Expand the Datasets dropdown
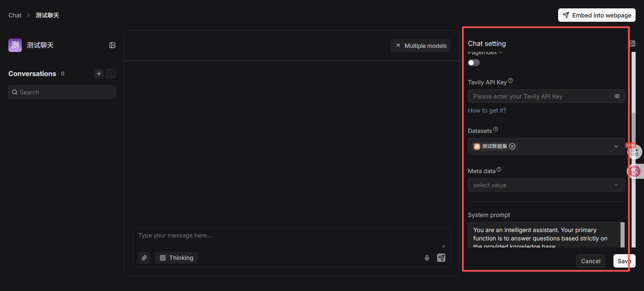 pos(616,146)
